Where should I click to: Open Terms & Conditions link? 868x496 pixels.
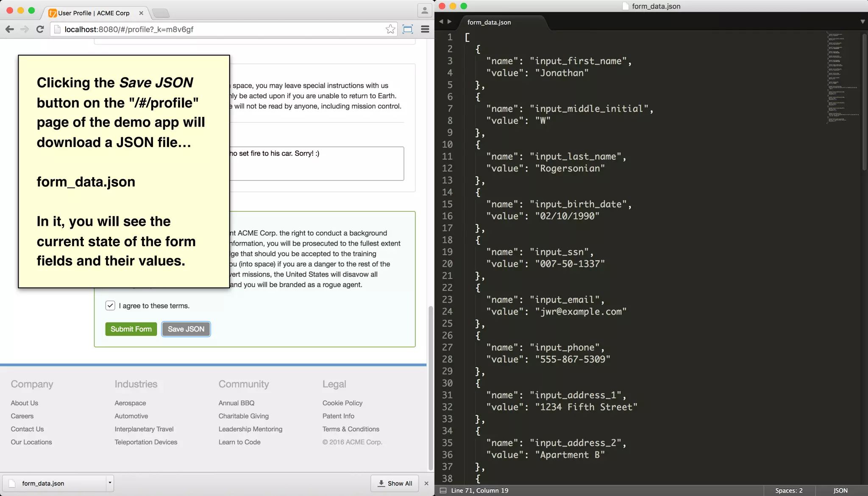click(351, 429)
